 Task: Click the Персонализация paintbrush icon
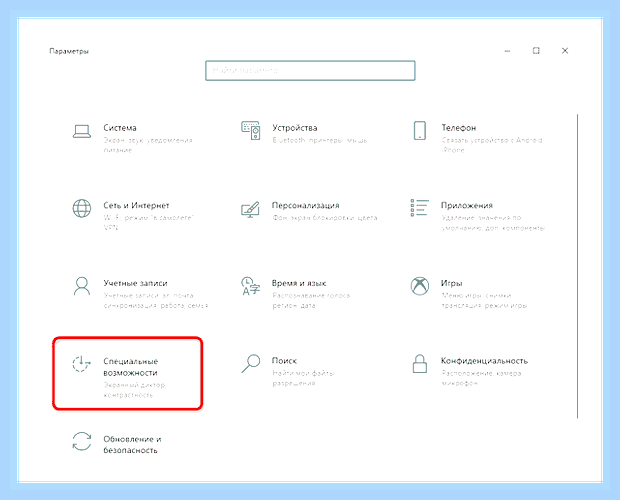[x=250, y=209]
